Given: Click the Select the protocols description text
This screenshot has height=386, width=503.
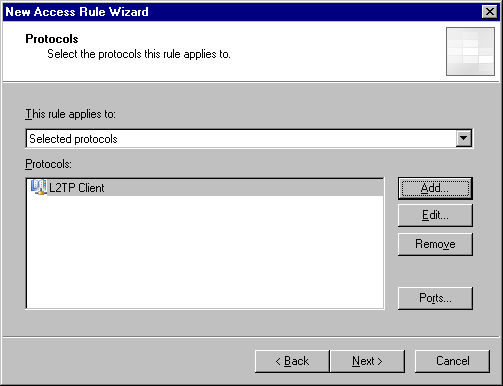Looking at the screenshot, I should click(x=139, y=54).
